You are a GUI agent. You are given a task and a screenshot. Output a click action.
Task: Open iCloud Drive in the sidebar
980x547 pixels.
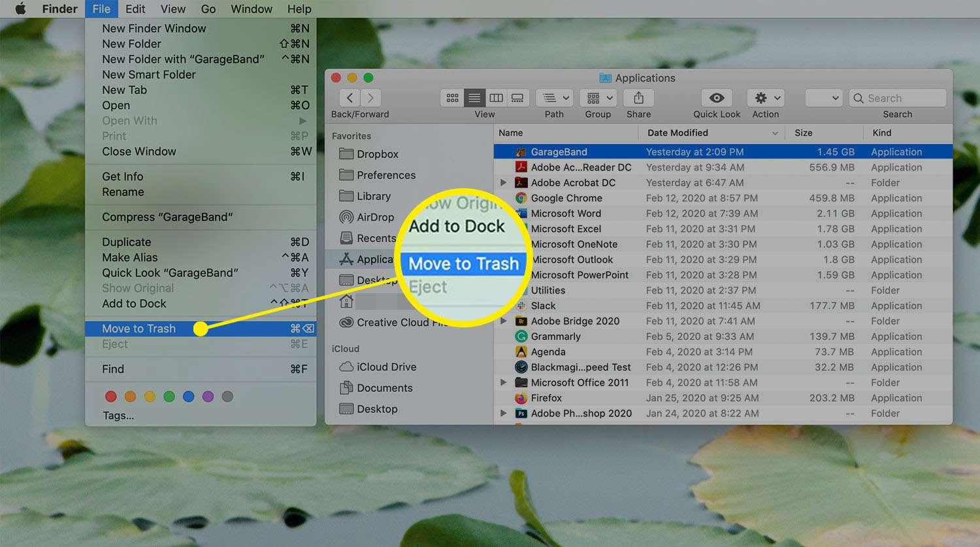click(385, 367)
